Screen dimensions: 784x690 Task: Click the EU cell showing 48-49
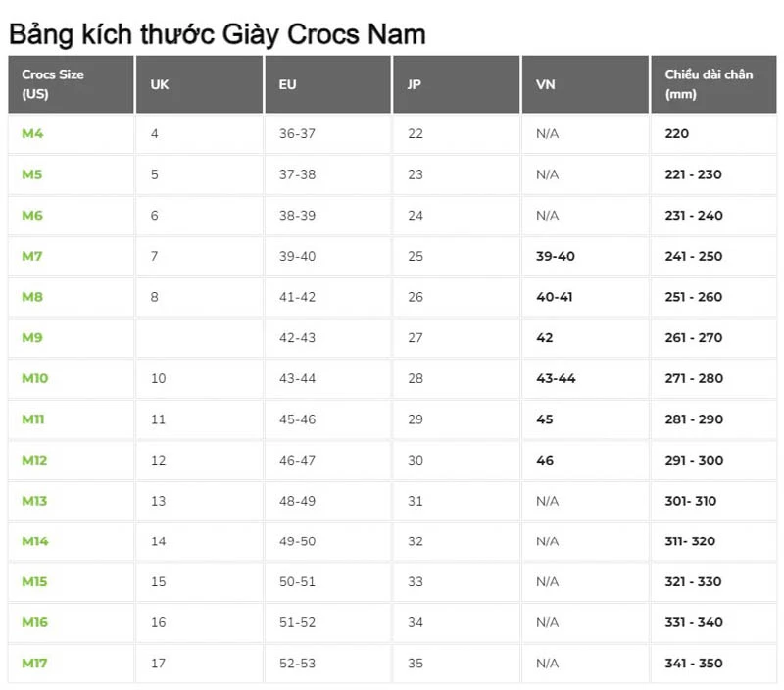(297, 501)
